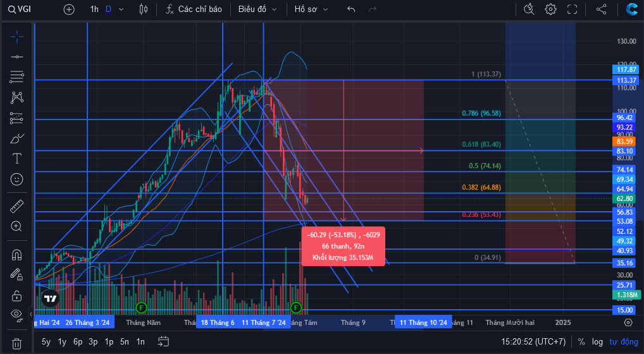Toggle log scale

click(x=597, y=342)
